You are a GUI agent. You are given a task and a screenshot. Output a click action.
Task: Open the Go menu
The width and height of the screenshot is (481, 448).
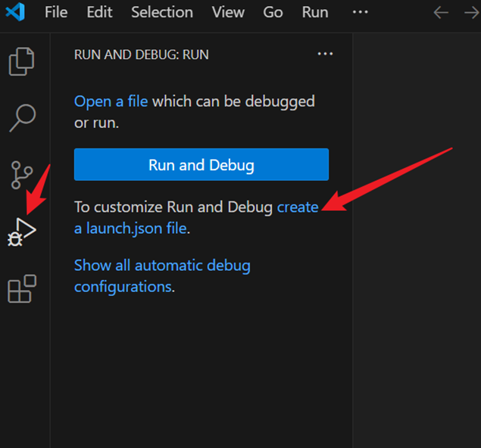pos(273,12)
